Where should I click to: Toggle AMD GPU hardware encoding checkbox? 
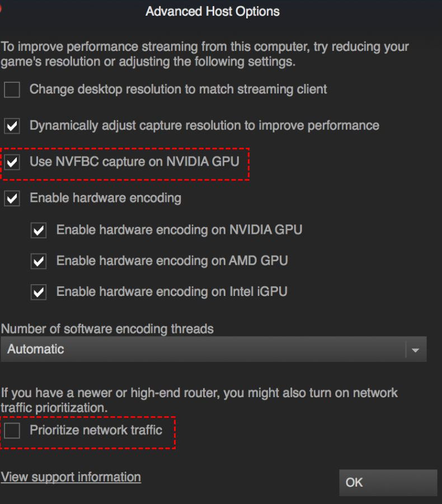[x=39, y=261]
